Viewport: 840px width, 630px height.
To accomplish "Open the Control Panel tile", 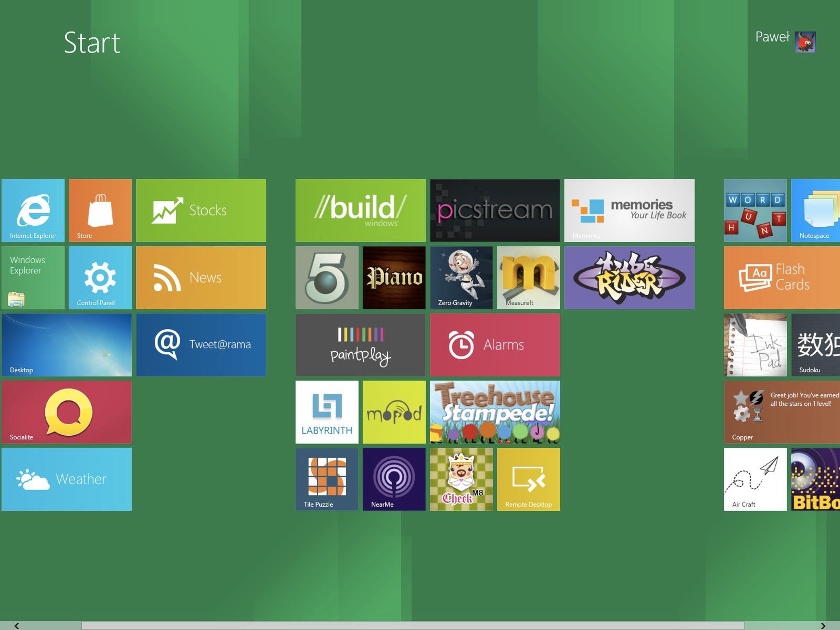I will point(100,278).
